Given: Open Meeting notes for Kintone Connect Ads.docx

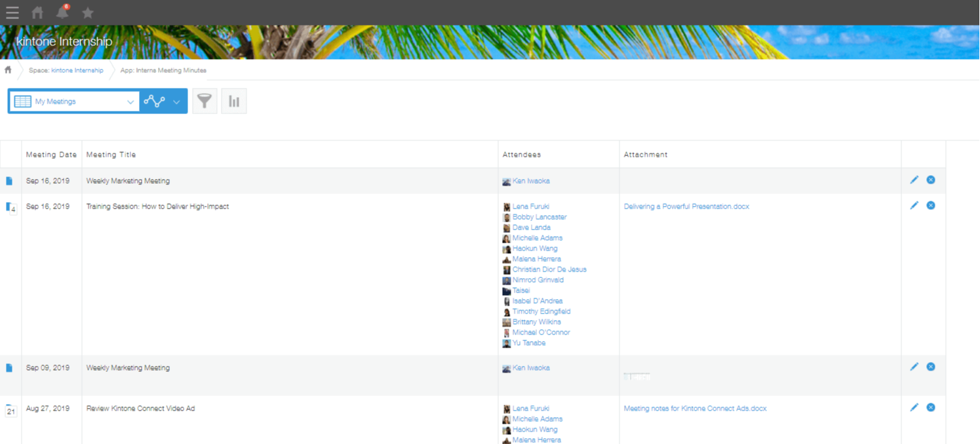Looking at the screenshot, I should (x=695, y=409).
